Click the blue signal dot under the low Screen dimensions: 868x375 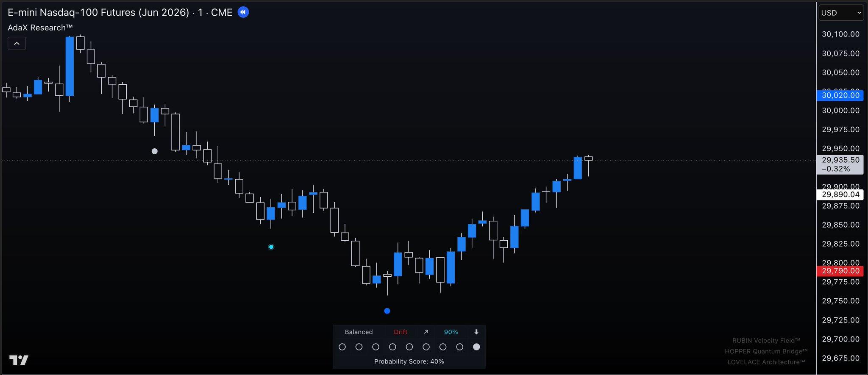pos(387,311)
